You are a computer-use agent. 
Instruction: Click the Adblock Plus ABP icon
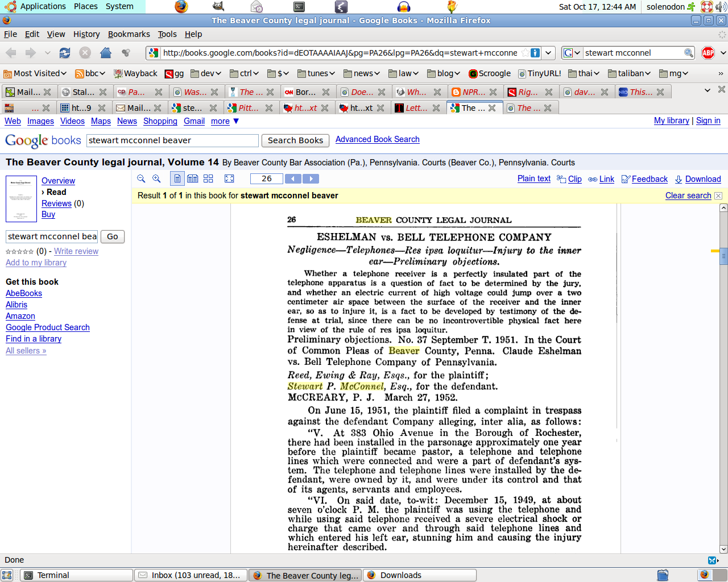(708, 53)
